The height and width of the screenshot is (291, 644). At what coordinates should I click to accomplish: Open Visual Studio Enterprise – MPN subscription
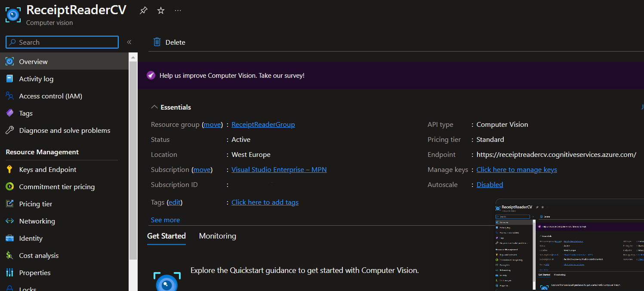279,170
